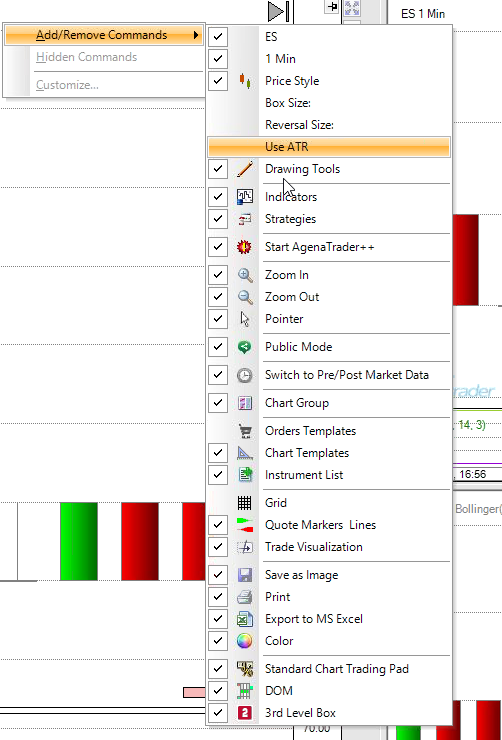Viewport: 502px width, 740px height.
Task: Click the Pre/Post Market clock icon
Action: tap(244, 375)
